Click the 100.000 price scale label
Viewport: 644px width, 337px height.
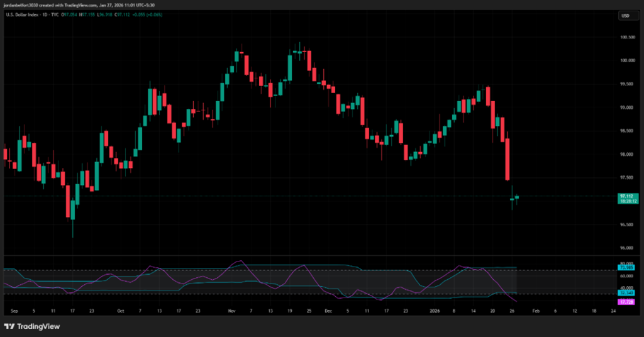[x=627, y=60]
